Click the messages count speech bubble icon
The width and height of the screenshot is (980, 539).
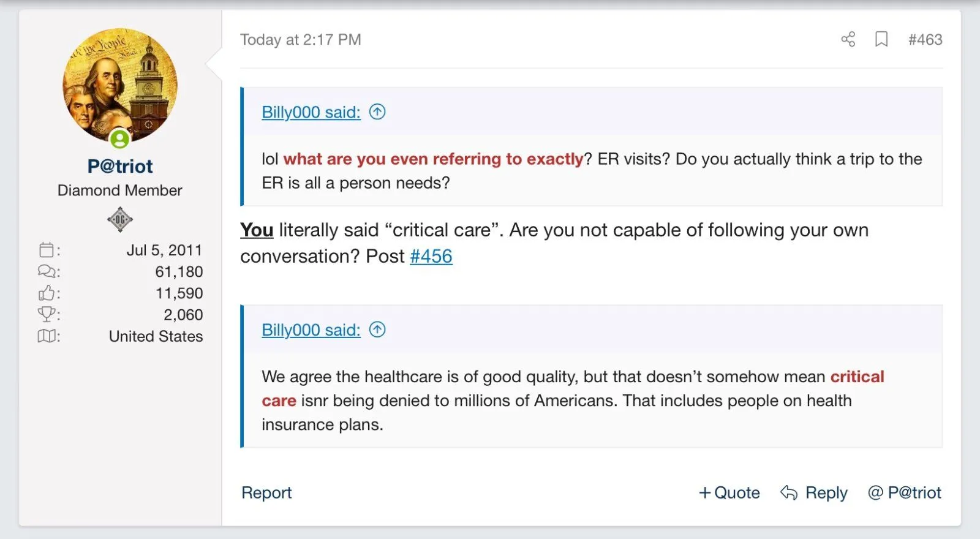point(47,271)
